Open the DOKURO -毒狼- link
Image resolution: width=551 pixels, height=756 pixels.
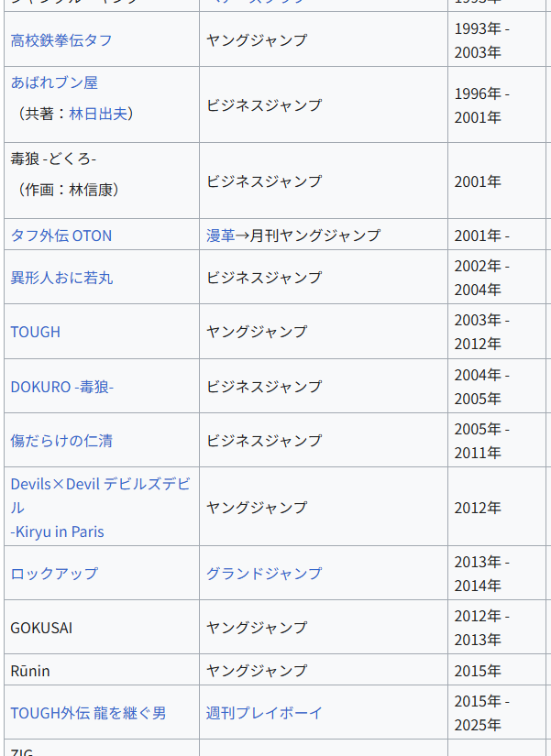[x=62, y=387]
